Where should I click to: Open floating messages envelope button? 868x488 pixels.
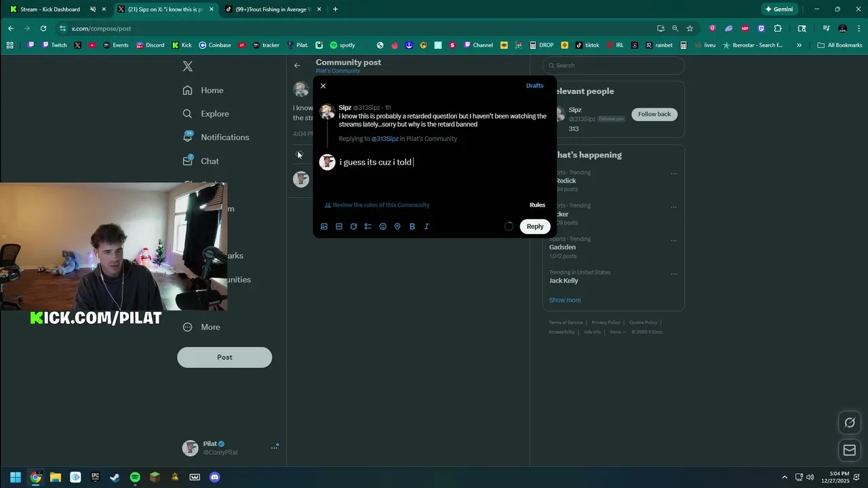click(850, 450)
